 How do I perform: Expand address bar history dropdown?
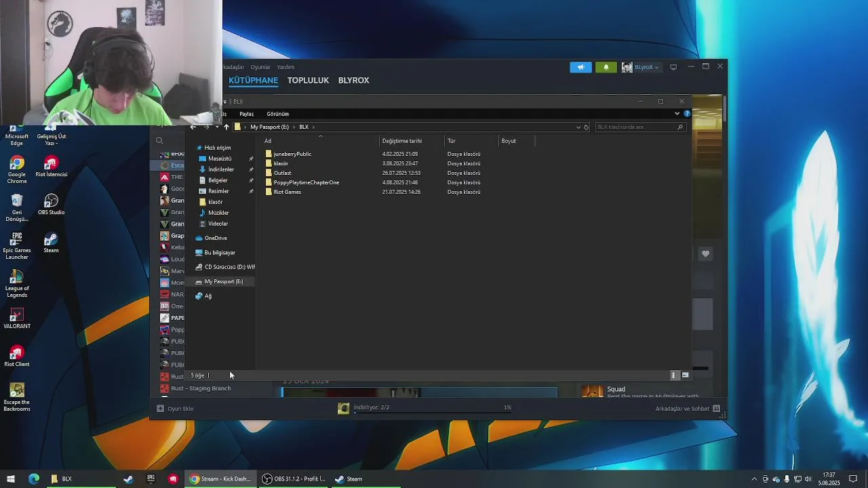[x=578, y=127]
